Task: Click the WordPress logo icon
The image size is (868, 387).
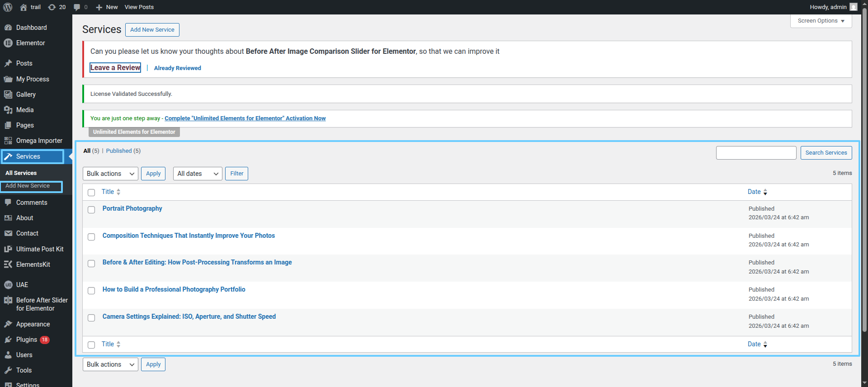Action: pos(8,7)
